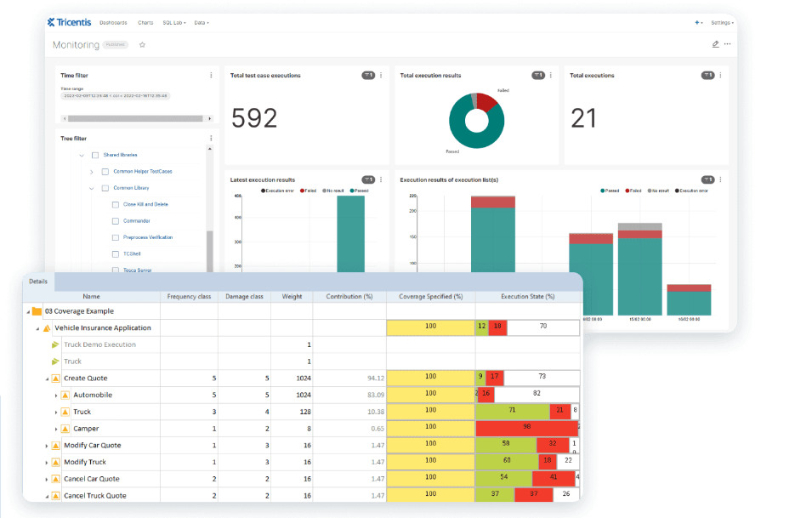Open the Total execution results options menu
The image size is (812, 518).
pos(550,75)
